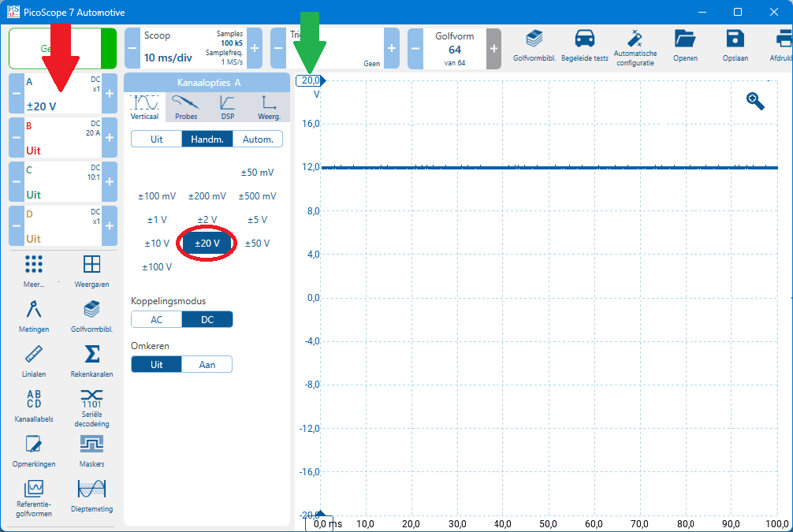Open the Weergaven views menu
The height and width of the screenshot is (532, 793).
click(91, 270)
